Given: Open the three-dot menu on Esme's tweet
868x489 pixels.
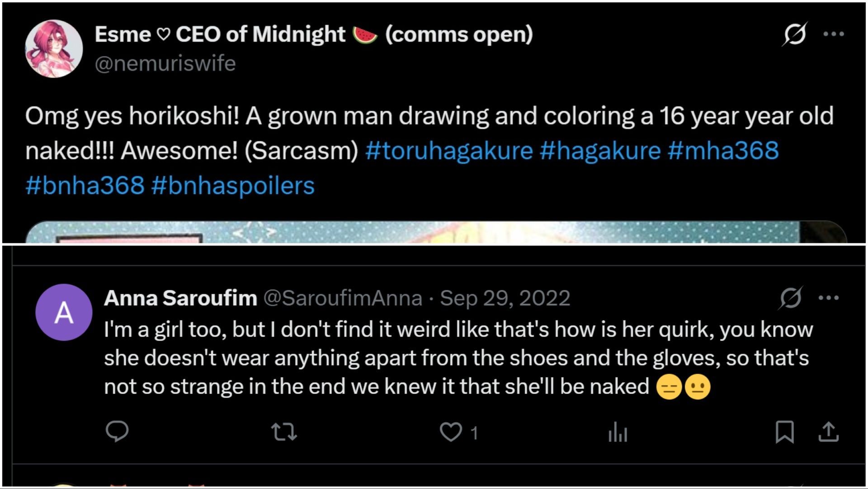Looking at the screenshot, I should pos(834,34).
